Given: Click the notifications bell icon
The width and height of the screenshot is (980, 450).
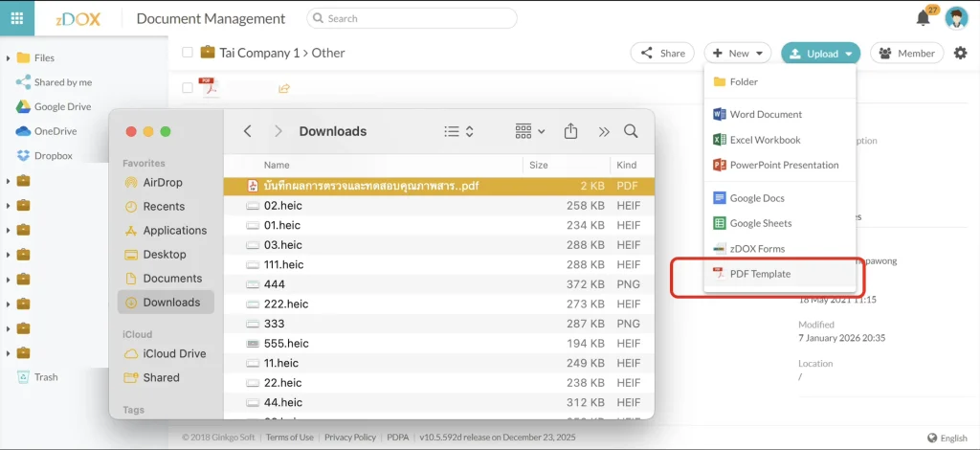Looking at the screenshot, I should pyautogui.click(x=923, y=18).
